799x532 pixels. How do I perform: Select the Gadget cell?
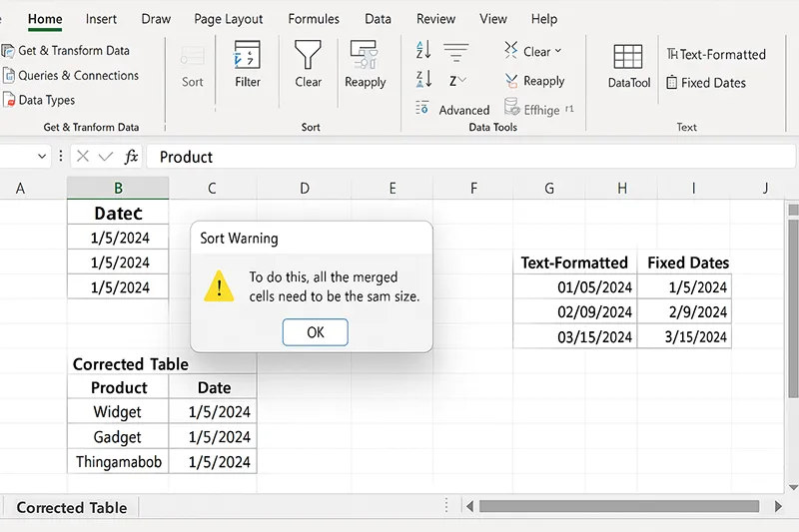118,436
